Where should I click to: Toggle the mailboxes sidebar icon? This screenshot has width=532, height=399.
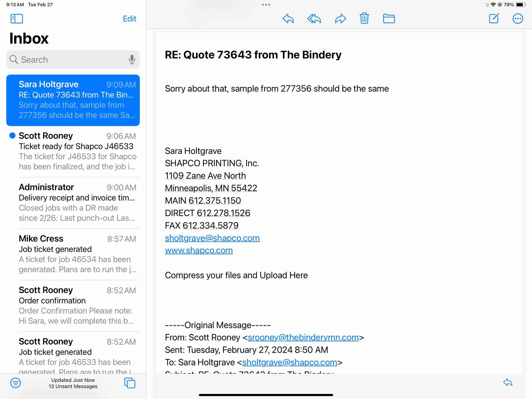17,19
